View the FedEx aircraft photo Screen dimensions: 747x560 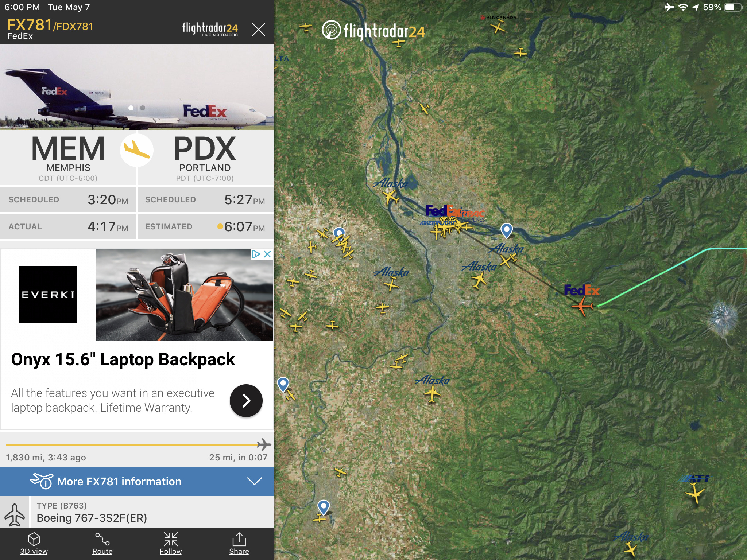[x=137, y=87]
